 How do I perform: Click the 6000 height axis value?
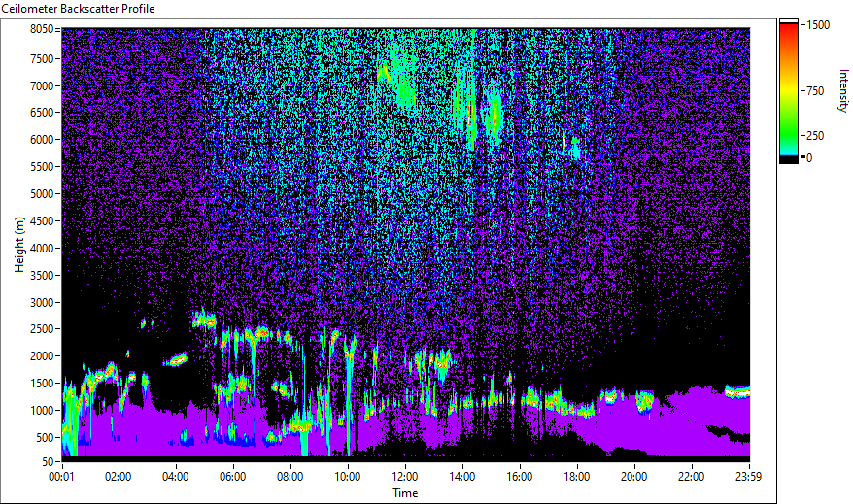(x=42, y=140)
